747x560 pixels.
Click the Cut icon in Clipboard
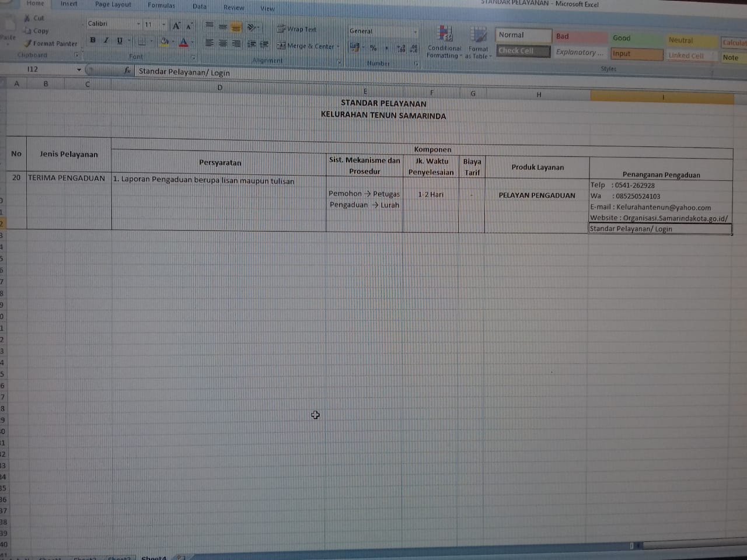click(27, 18)
